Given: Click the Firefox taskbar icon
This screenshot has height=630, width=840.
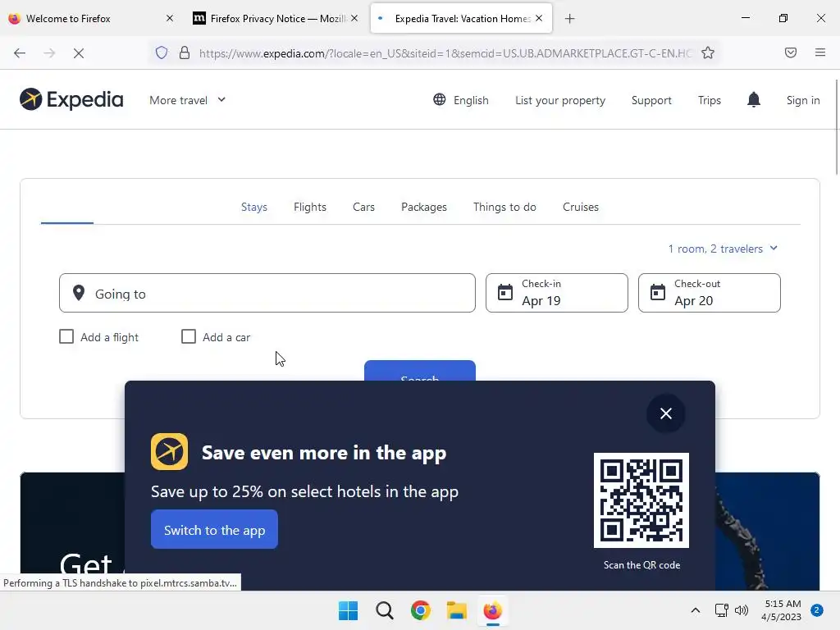Looking at the screenshot, I should 493,610.
